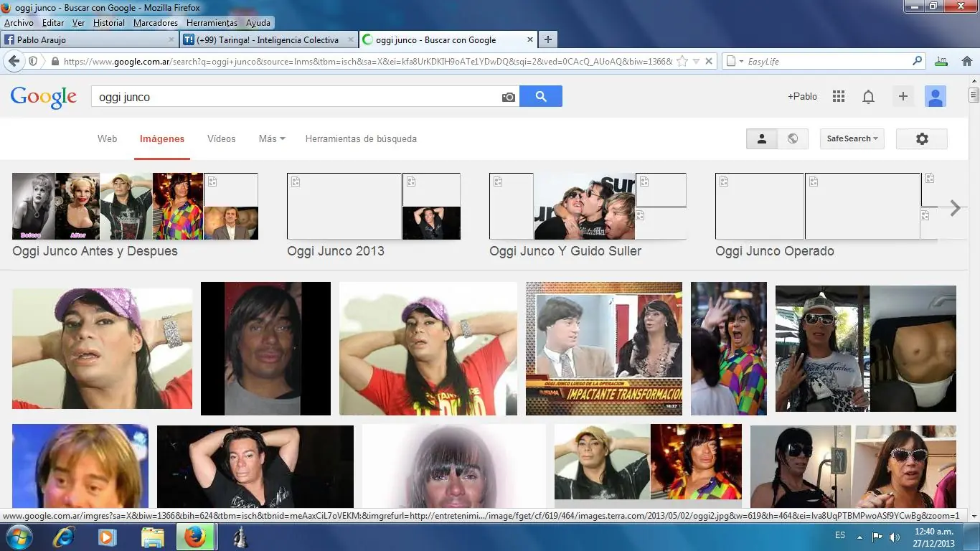Click +Pablo profile link
The height and width of the screenshot is (551, 980).
tap(802, 96)
